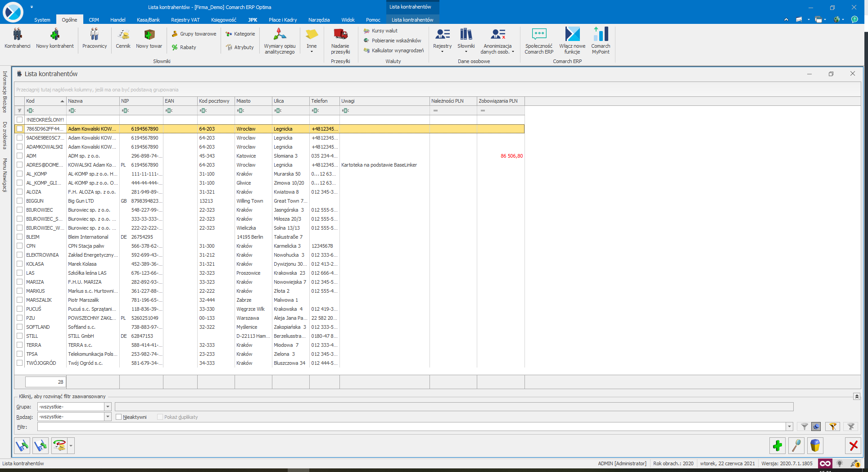
Task: Click green plus add contractor button
Action: pos(777,446)
